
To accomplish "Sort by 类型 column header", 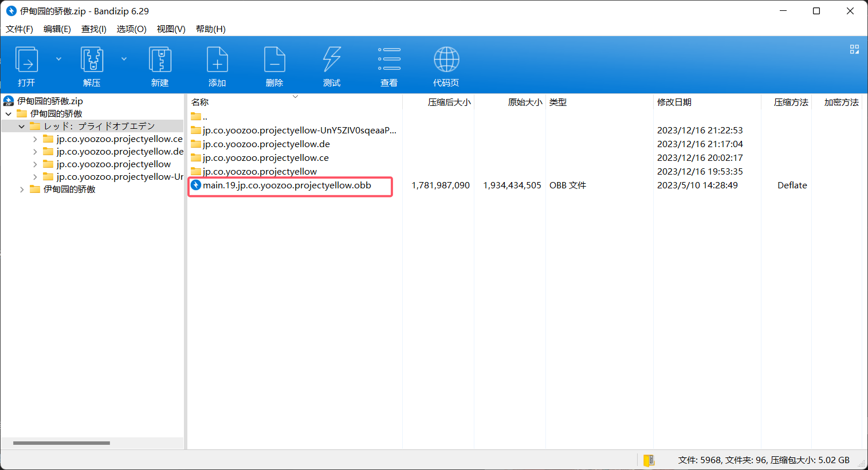I will click(599, 102).
